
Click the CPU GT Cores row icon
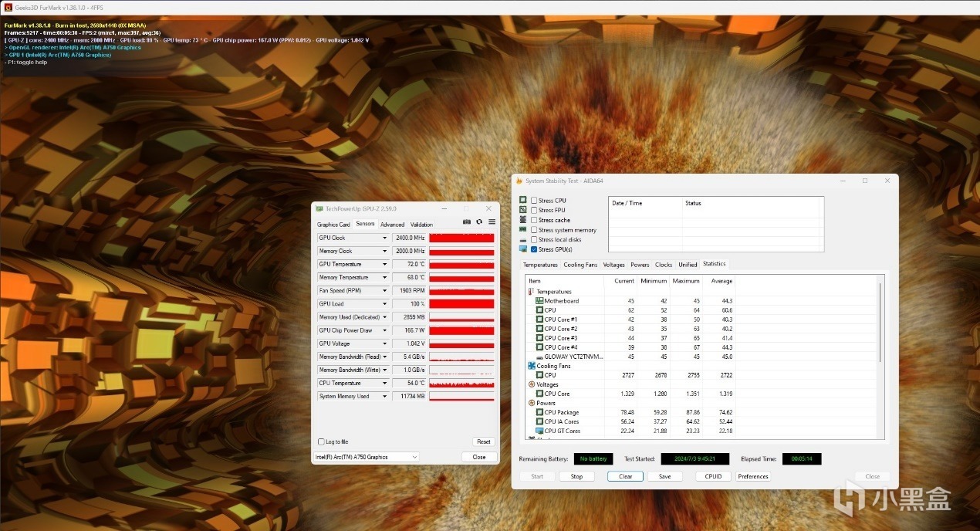[539, 431]
